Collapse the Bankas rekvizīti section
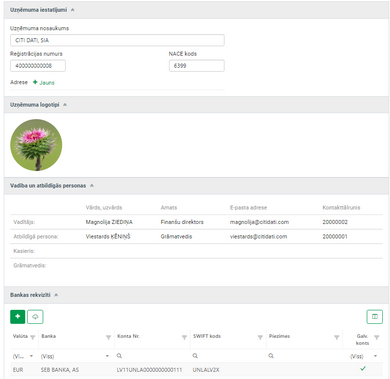This screenshot has width=390, height=379. coord(56,295)
